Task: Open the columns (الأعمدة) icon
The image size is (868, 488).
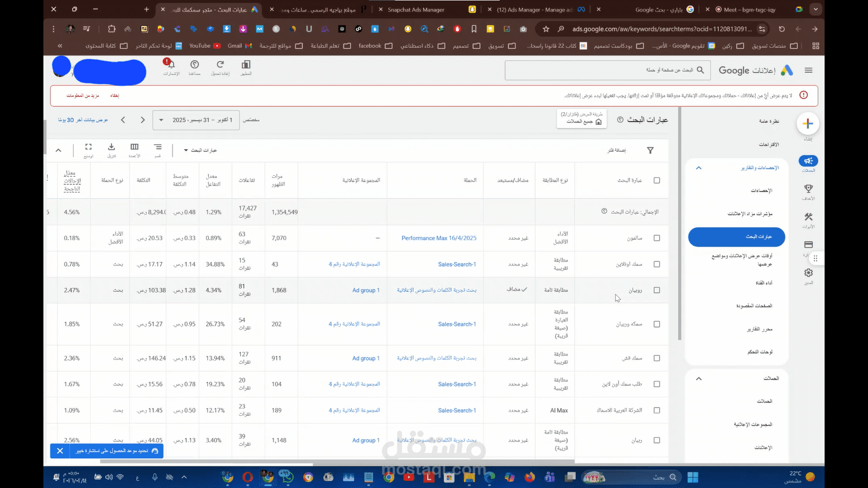Action: click(134, 147)
